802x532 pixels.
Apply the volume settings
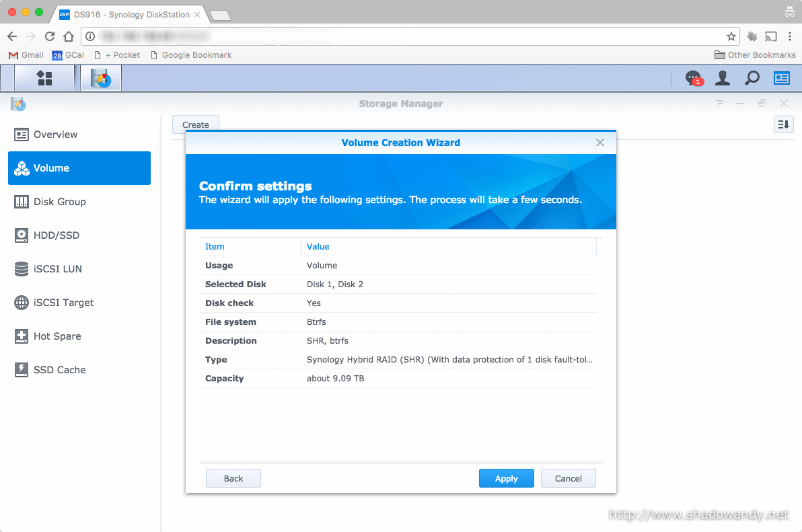point(507,478)
